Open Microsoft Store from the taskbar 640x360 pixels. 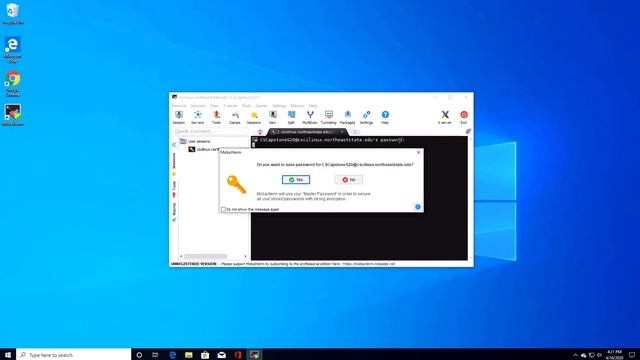click(x=205, y=355)
